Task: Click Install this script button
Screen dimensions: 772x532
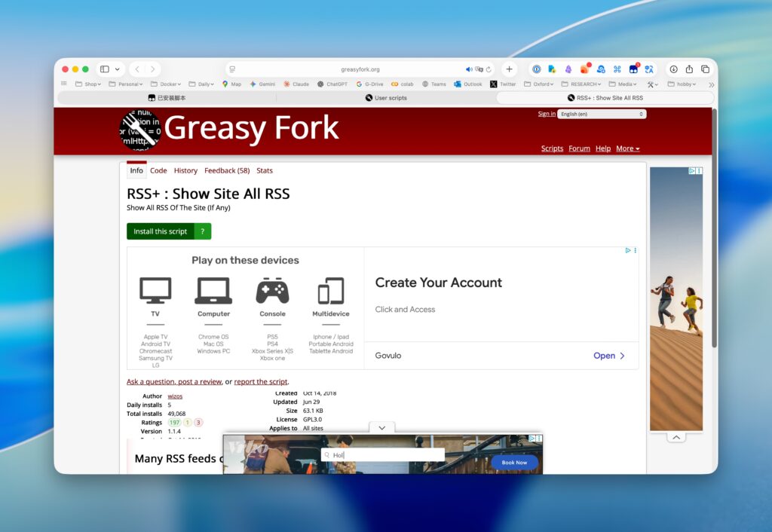Action: click(x=161, y=231)
